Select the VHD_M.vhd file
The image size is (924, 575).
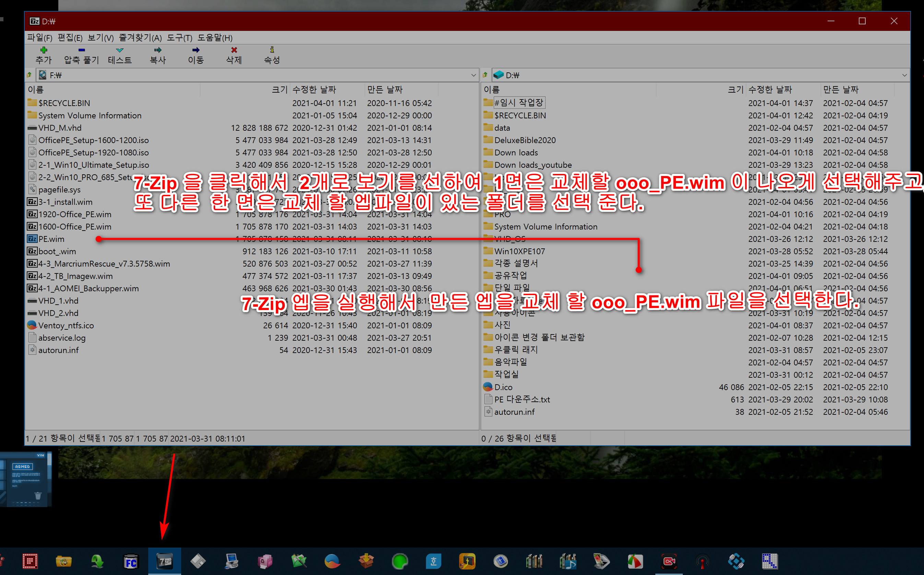pyautogui.click(x=60, y=128)
